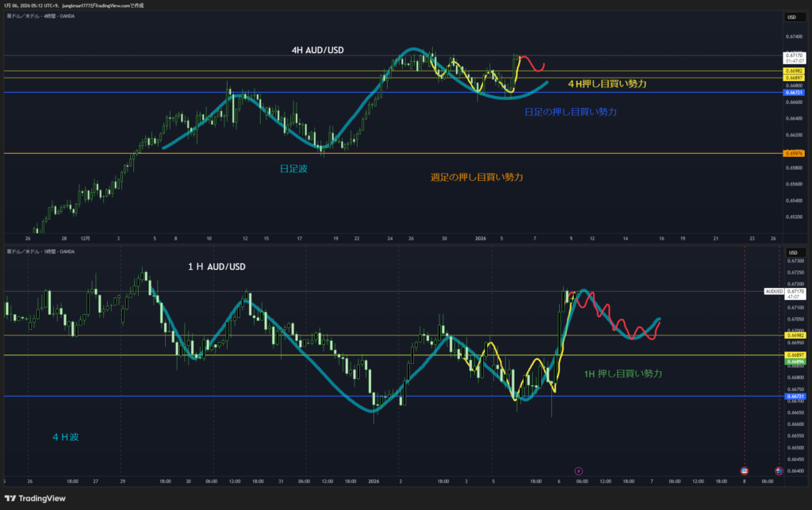Select the AUDUSD price tag on the 1H chart

[774, 291]
